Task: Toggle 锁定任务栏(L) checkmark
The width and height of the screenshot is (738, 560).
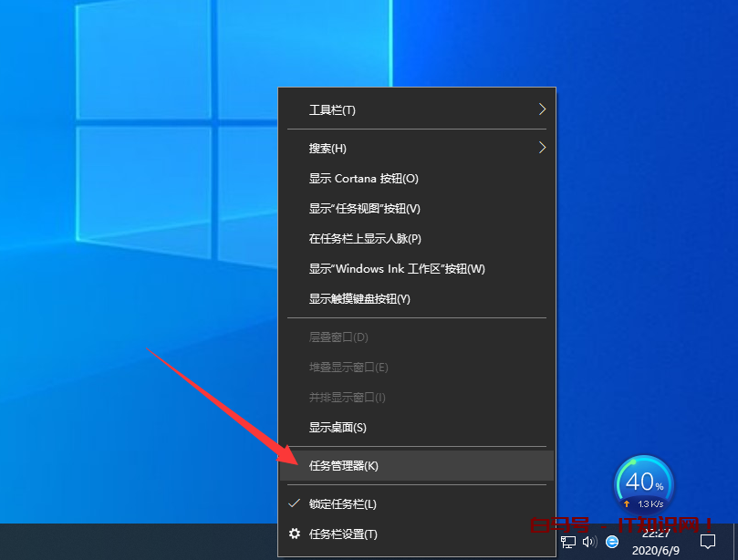Action: click(295, 503)
